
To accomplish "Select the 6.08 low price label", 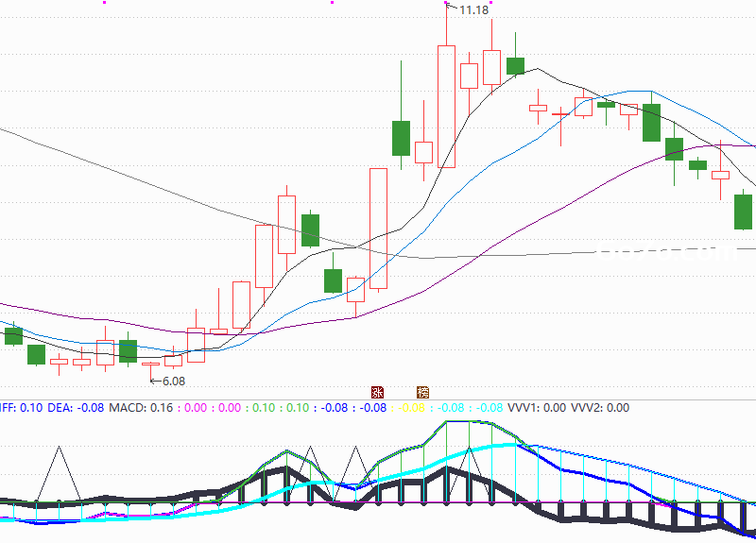I will [x=174, y=382].
